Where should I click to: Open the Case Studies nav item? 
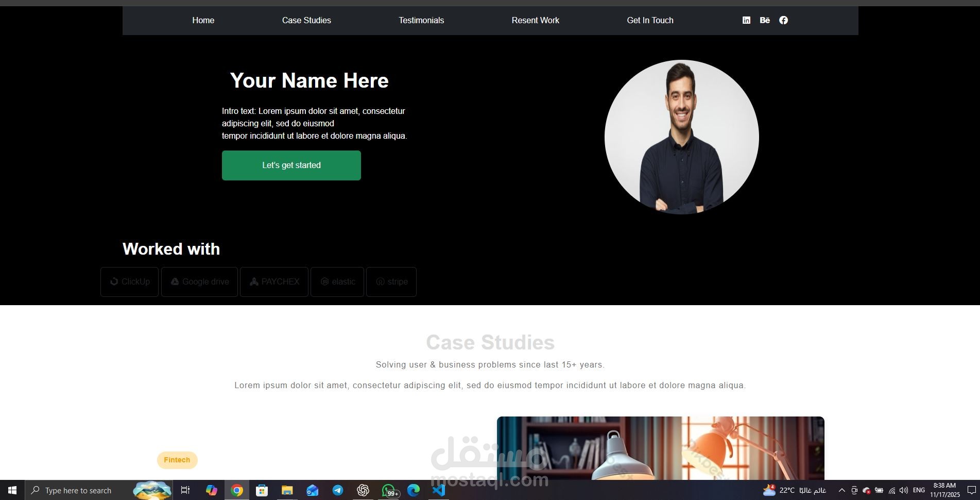(306, 20)
